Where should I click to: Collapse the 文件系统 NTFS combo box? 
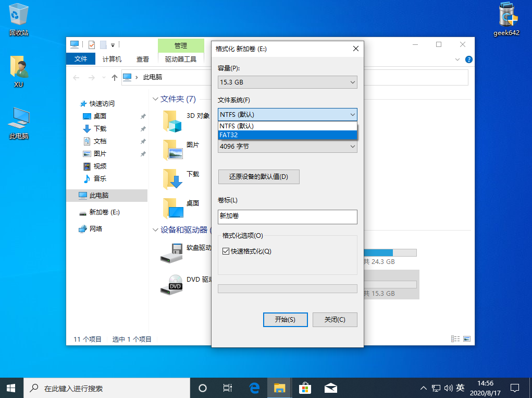tap(288, 114)
